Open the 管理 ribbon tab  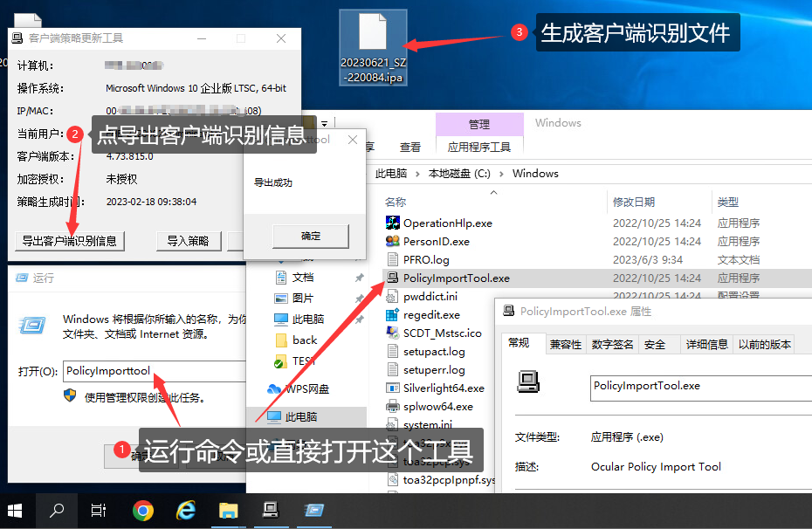point(479,124)
